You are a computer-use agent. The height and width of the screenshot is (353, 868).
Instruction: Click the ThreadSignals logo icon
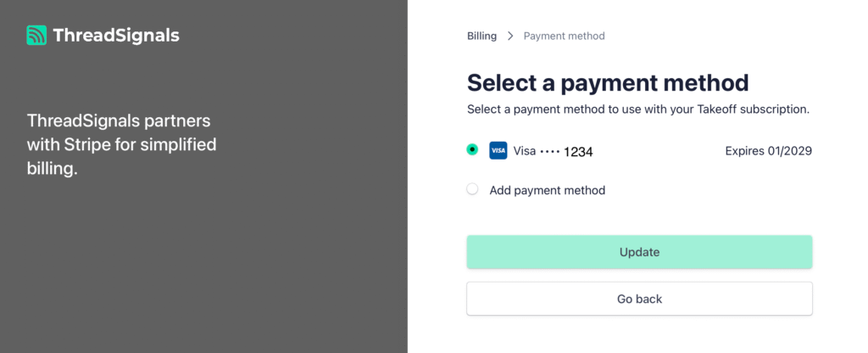point(36,36)
